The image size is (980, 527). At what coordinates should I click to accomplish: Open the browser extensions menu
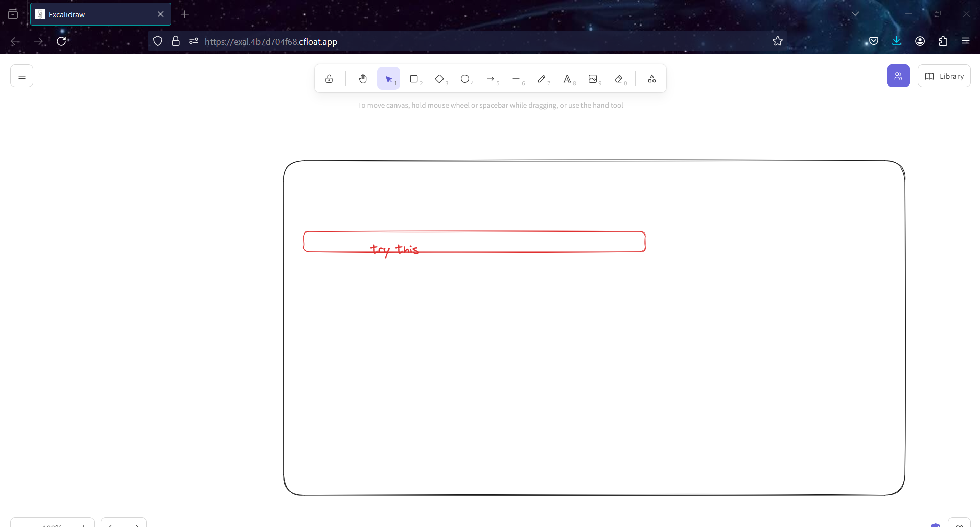(943, 41)
